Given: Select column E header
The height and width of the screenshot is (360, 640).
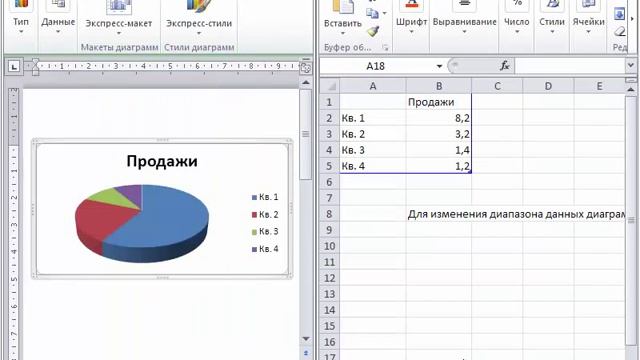Looking at the screenshot, I should pyautogui.click(x=599, y=86).
